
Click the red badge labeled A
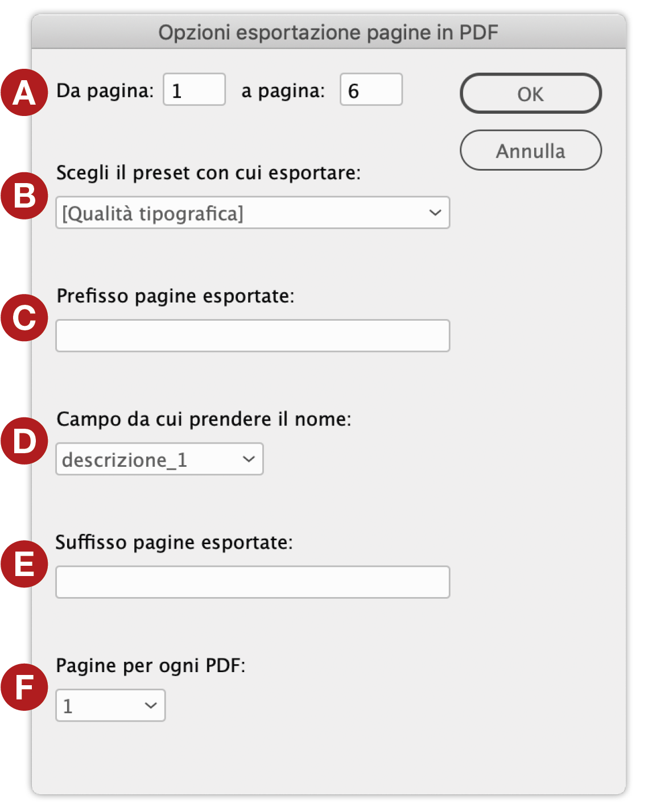[x=24, y=91]
